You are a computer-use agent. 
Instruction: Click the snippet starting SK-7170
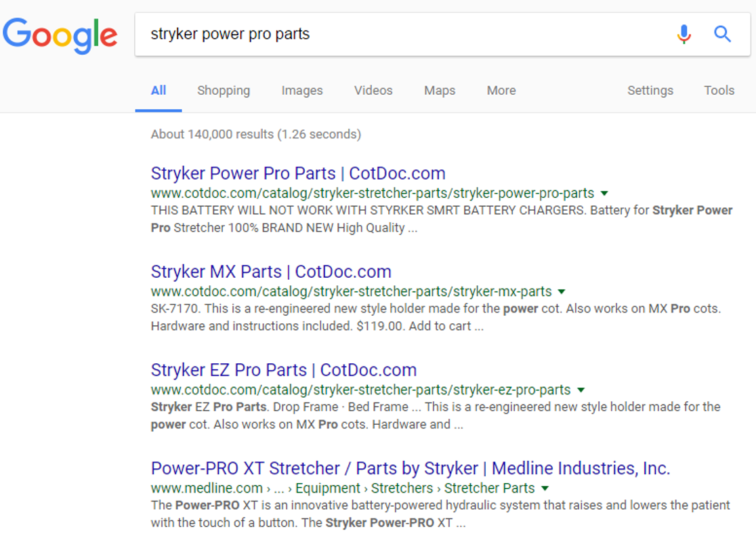coord(436,318)
